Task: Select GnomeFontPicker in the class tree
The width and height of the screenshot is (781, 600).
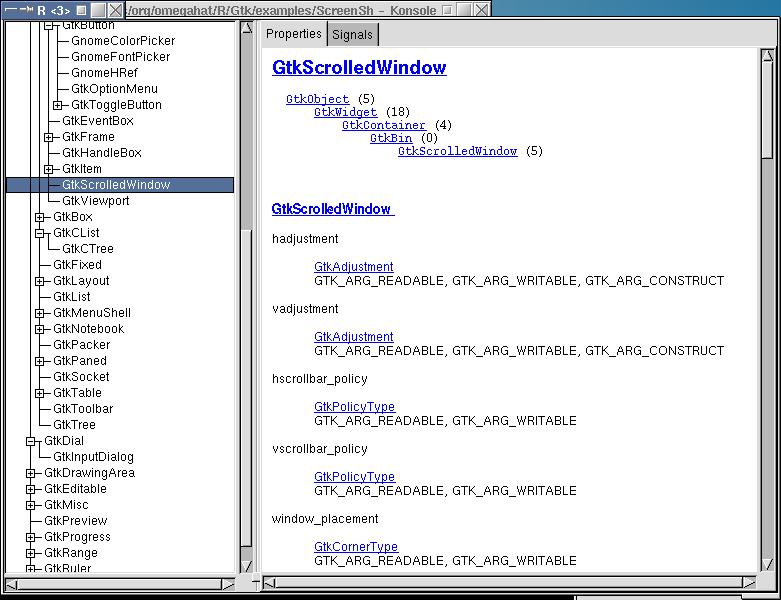Action: pos(121,57)
